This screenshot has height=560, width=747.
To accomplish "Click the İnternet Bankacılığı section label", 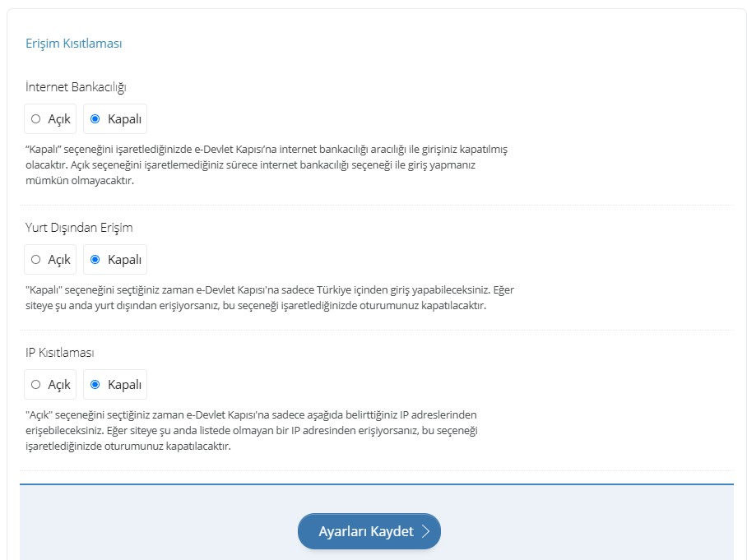I will pos(76,87).
